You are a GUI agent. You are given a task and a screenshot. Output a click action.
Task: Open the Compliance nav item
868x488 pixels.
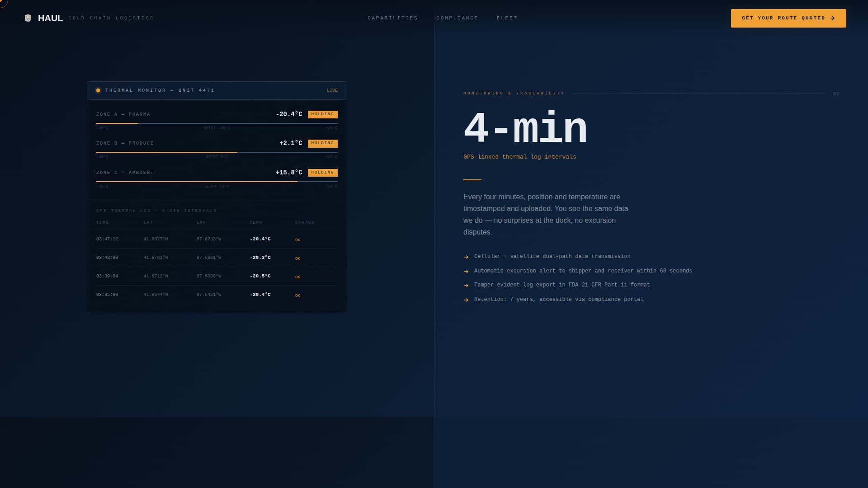click(457, 18)
